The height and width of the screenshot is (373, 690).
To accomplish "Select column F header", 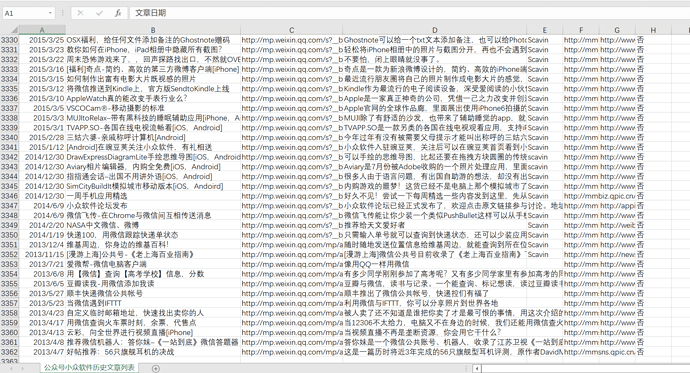I will [x=581, y=30].
